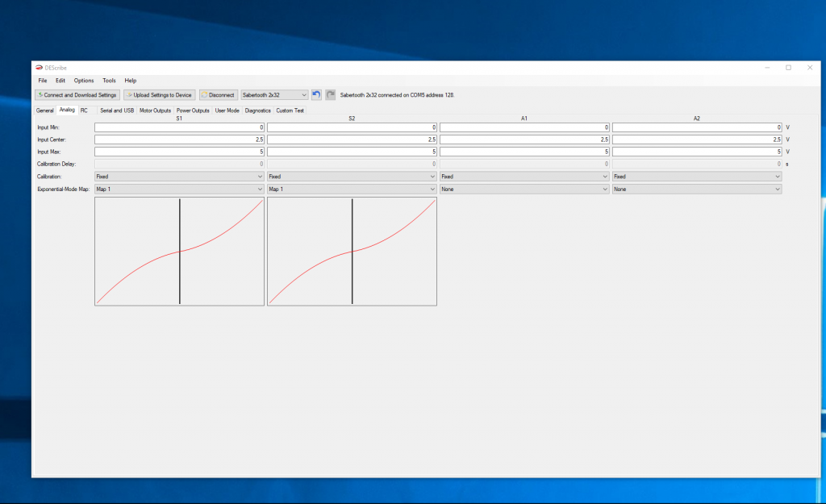Viewport: 826px width, 504px height.
Task: Click the A2 column header
Action: [x=696, y=119]
